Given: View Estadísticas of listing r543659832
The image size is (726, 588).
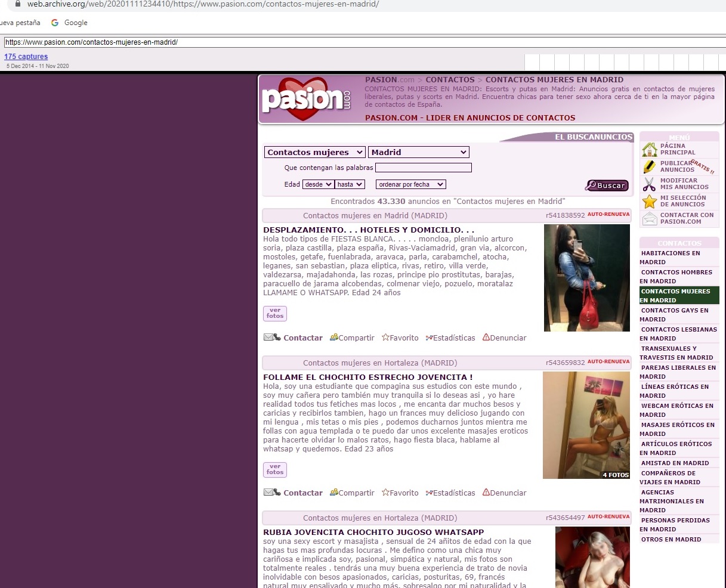Looking at the screenshot, I should [x=450, y=493].
